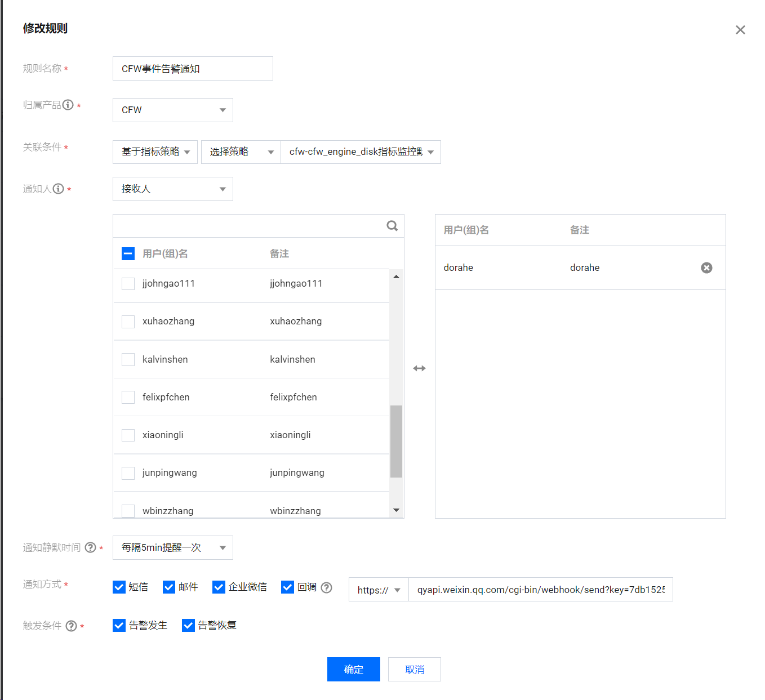The width and height of the screenshot is (765, 700).
Task: Click the transfer arrows icon between lists
Action: [419, 368]
